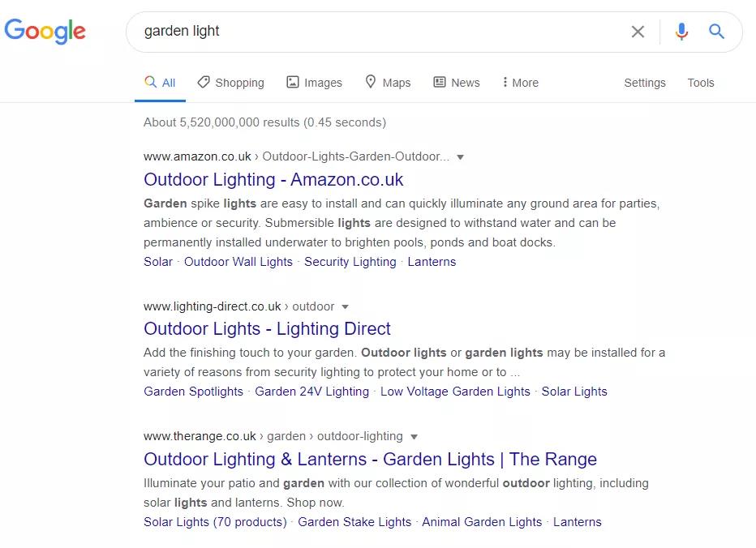The height and width of the screenshot is (548, 756).
Task: Open the Outdoor Lights - Lighting Direct result
Action: click(x=267, y=329)
